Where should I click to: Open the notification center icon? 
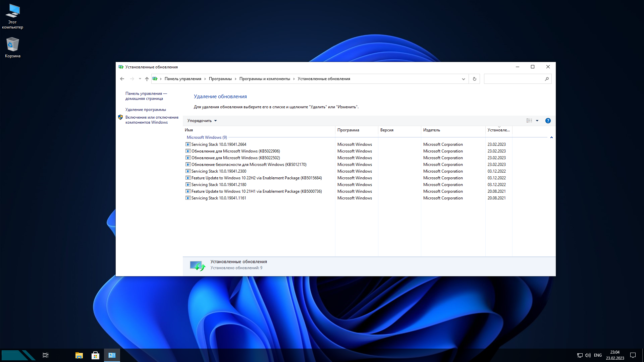633,355
